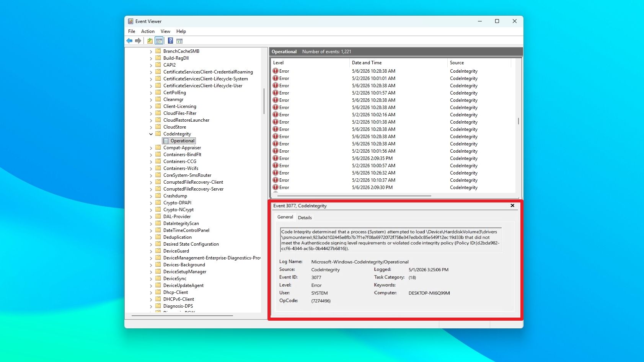Click the event dated 5/6/2026 2:09:30 PM

click(393, 188)
